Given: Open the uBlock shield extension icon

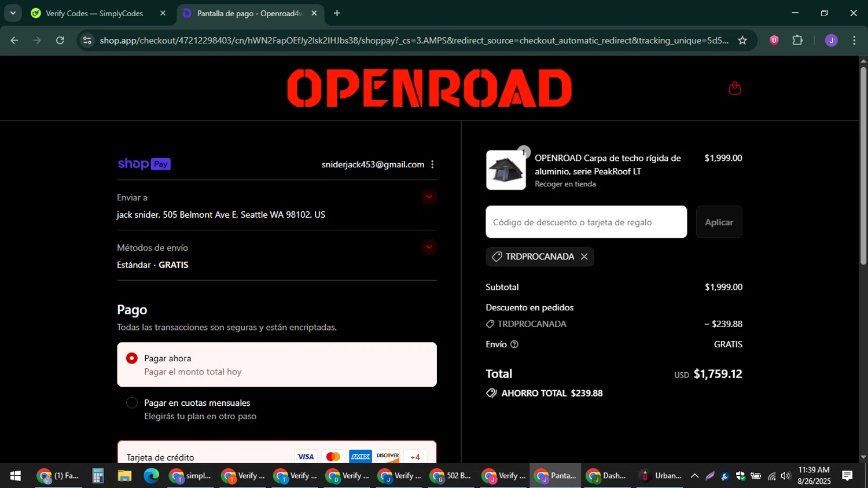Looking at the screenshot, I should pos(774,41).
